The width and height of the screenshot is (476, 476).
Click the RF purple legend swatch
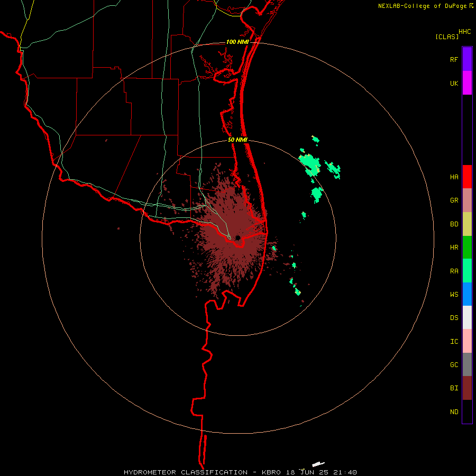click(x=467, y=59)
